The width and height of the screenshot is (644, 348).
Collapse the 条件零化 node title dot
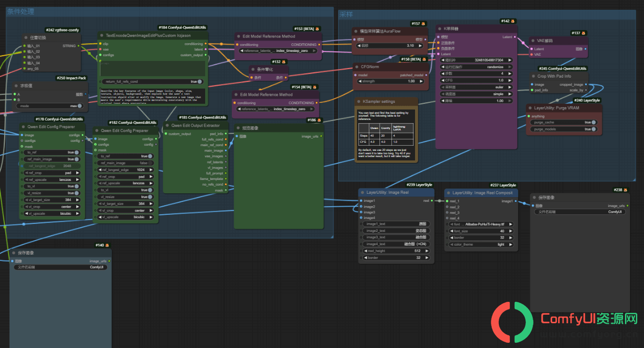coord(253,70)
